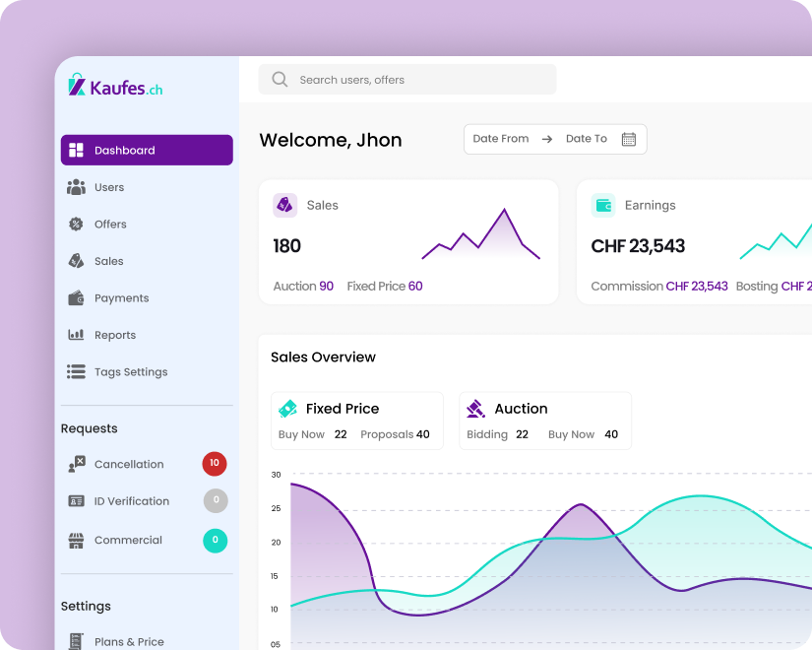
Task: Click the purple Sales card tag icon
Action: pos(284,205)
